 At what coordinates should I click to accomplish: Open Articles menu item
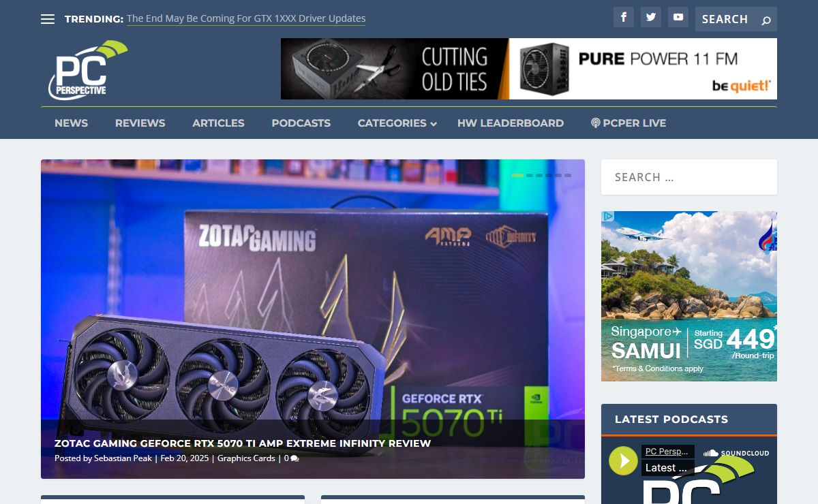218,123
